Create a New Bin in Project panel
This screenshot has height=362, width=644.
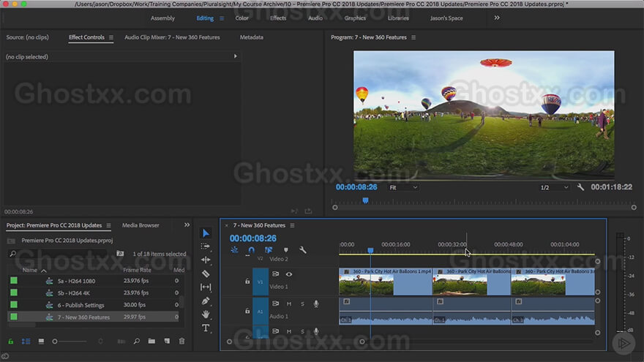pyautogui.click(x=151, y=341)
